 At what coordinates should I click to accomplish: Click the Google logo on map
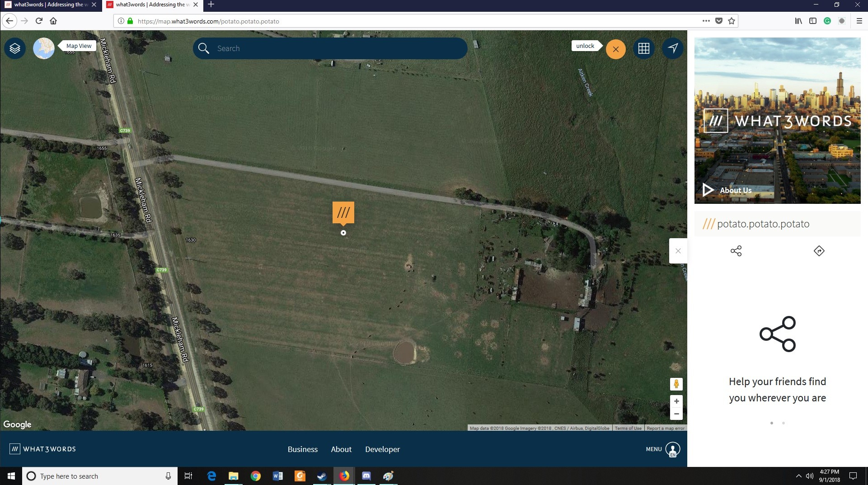click(x=17, y=424)
